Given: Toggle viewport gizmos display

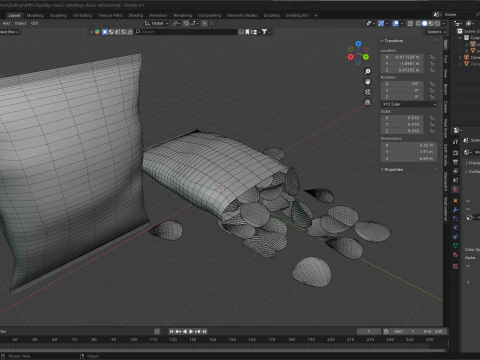Looking at the screenshot, I should 381,23.
